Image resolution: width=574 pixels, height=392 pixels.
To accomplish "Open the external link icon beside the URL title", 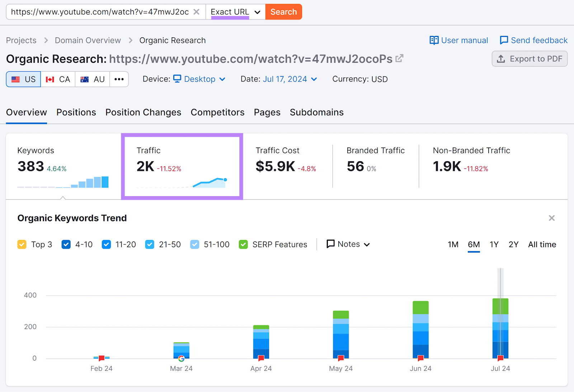I will pyautogui.click(x=399, y=58).
